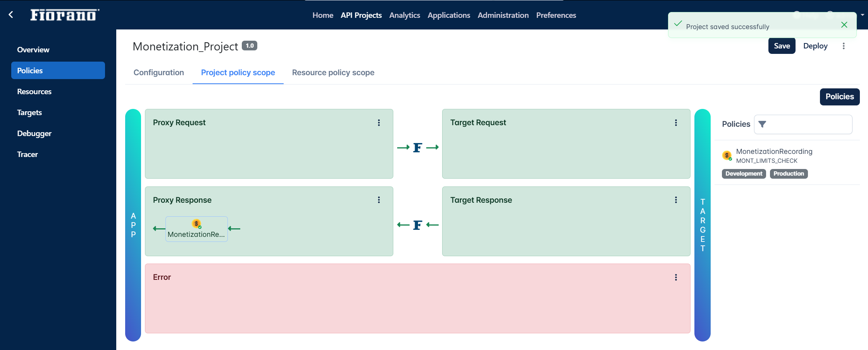Image resolution: width=868 pixels, height=350 pixels.
Task: Click the Error block heading
Action: pyautogui.click(x=162, y=277)
